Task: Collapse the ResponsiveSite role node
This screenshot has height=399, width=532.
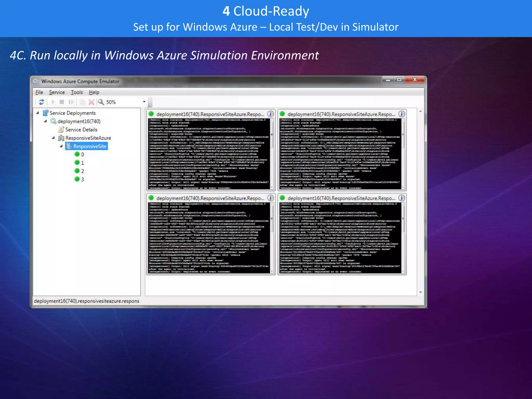Action: click(61, 146)
